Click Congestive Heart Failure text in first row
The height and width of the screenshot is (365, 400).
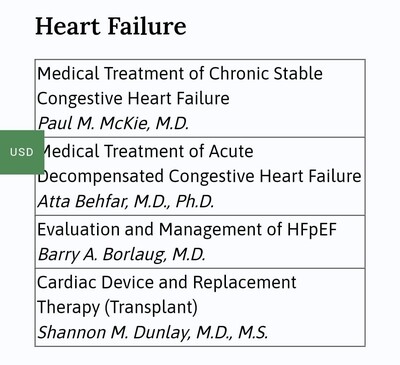point(133,99)
